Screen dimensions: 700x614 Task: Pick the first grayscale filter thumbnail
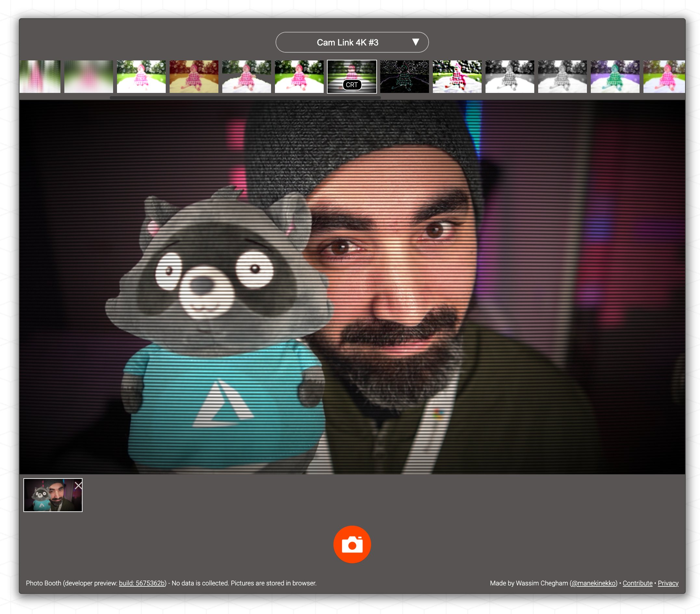coord(510,77)
